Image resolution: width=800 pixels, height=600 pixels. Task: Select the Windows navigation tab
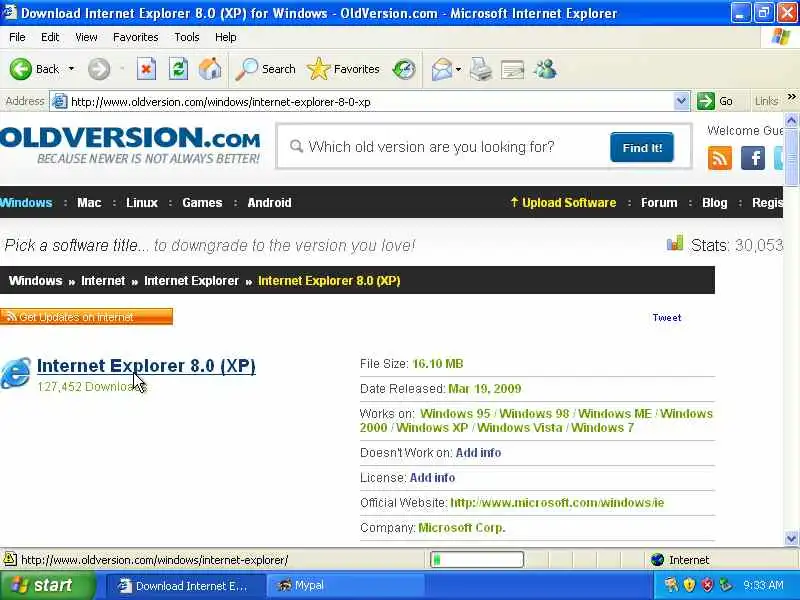click(26, 203)
